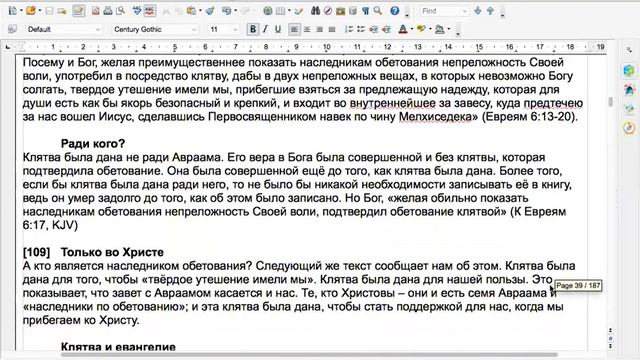The height and width of the screenshot is (360, 640).
Task: Toggle nonprinting characters pilcrow icon
Action: (365, 11)
